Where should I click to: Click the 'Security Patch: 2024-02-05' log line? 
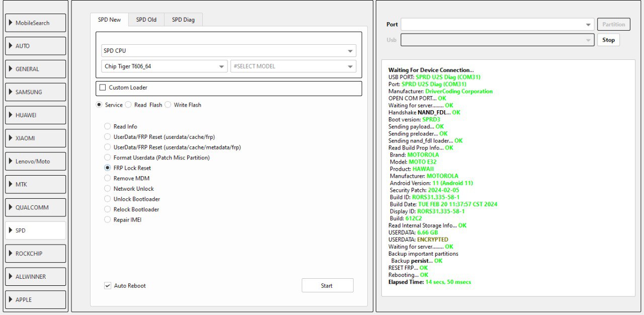(x=424, y=190)
